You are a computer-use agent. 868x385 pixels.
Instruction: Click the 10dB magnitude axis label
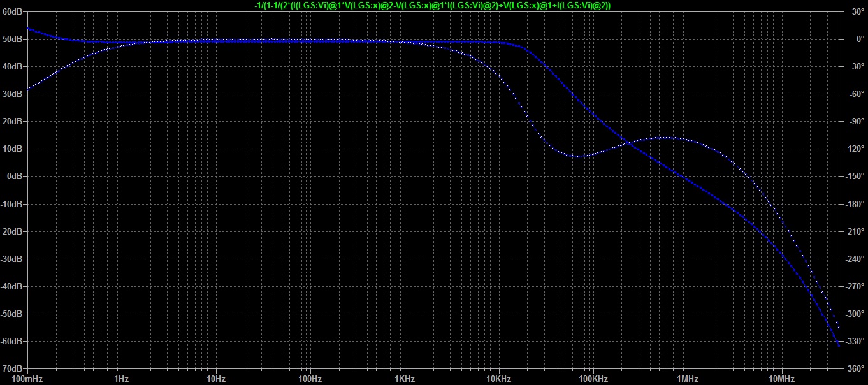point(13,149)
